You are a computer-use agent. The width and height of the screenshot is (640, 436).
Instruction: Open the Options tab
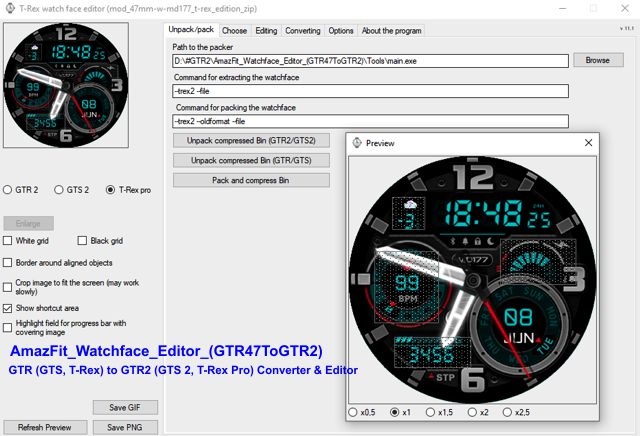click(341, 31)
